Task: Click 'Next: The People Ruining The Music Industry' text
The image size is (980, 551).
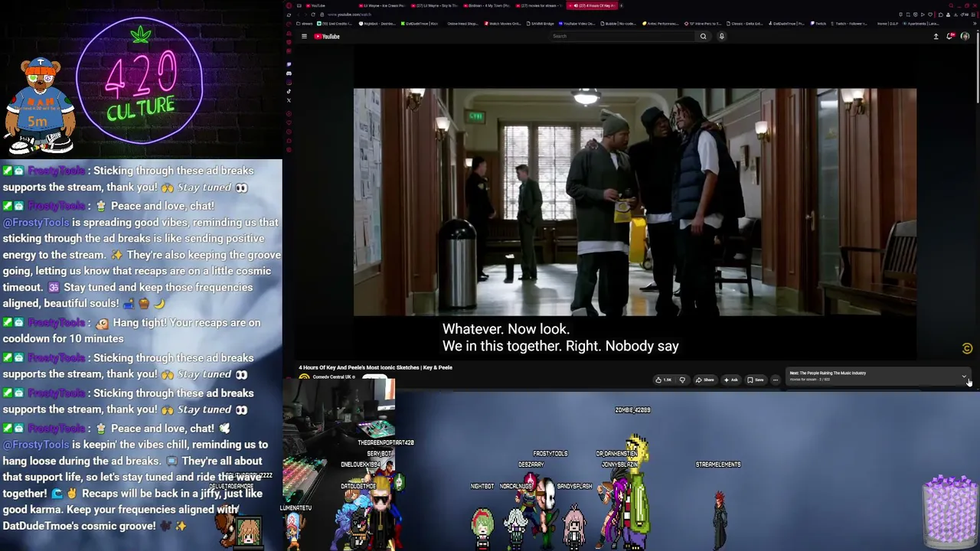Action: 828,373
